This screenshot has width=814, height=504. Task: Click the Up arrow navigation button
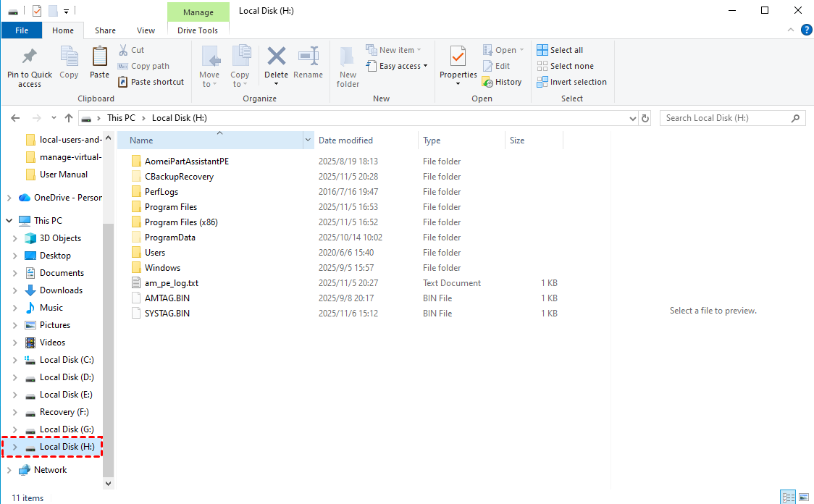coord(69,118)
